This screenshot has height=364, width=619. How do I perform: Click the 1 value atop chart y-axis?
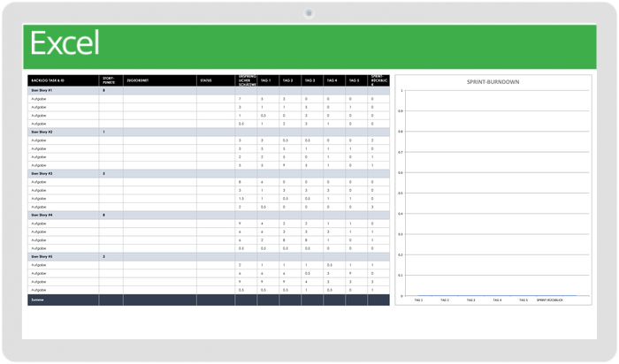[x=401, y=91]
